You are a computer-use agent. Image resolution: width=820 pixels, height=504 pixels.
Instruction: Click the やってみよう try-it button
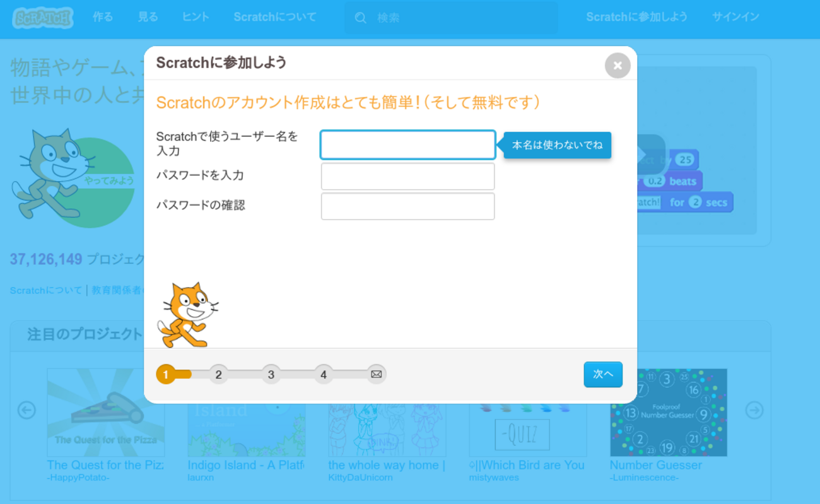(109, 181)
